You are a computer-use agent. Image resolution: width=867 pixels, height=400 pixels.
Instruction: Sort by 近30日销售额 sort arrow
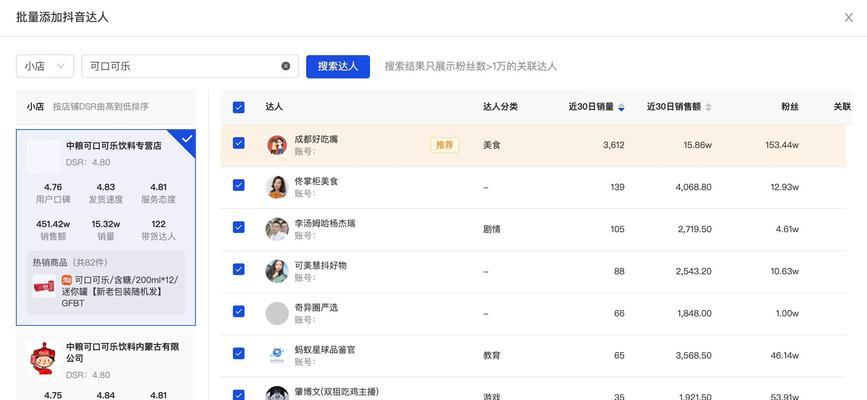click(x=708, y=107)
